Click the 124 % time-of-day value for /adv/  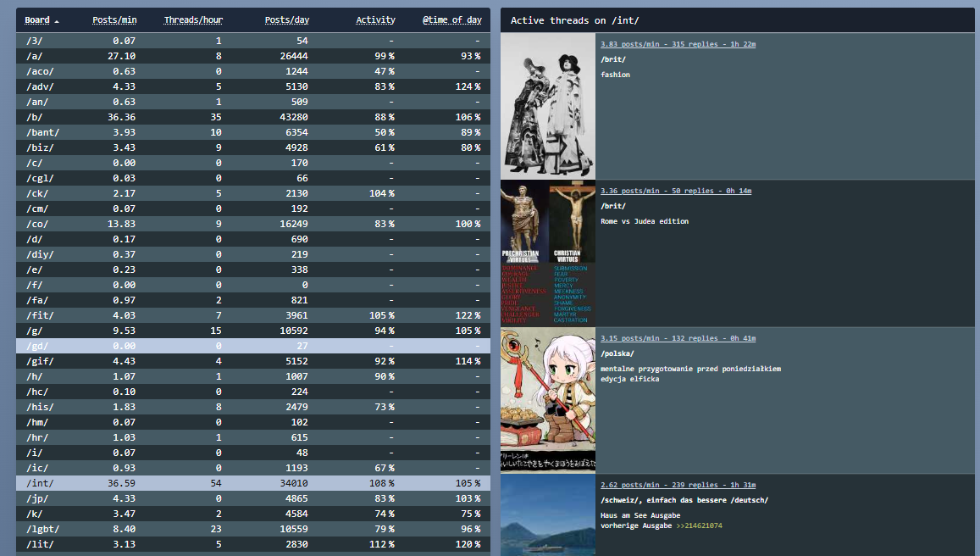(x=468, y=86)
